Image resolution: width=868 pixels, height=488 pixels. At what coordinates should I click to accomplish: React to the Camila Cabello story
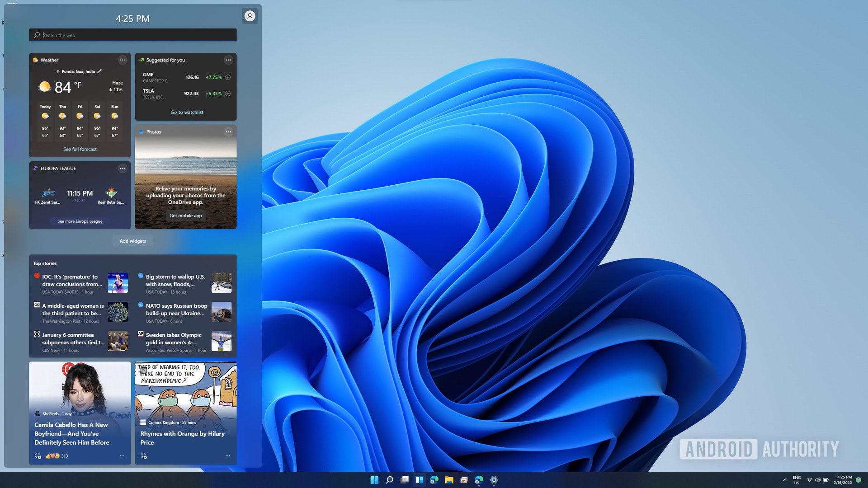[x=38, y=456]
